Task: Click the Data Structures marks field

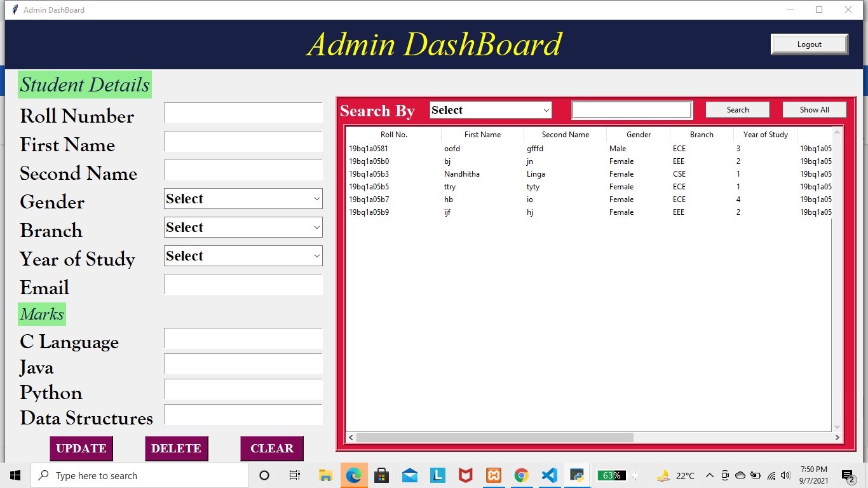Action: pyautogui.click(x=243, y=415)
